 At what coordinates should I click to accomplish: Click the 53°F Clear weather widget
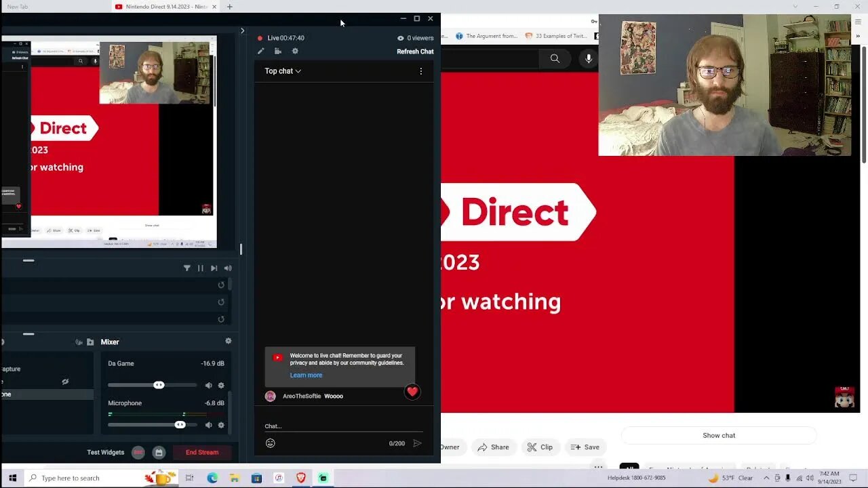pyautogui.click(x=731, y=478)
